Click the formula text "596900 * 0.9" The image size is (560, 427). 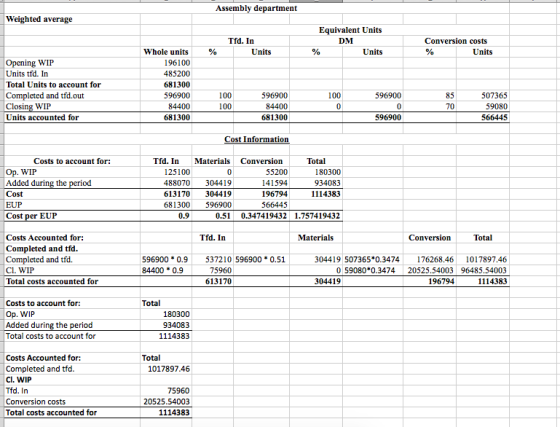[165, 260]
